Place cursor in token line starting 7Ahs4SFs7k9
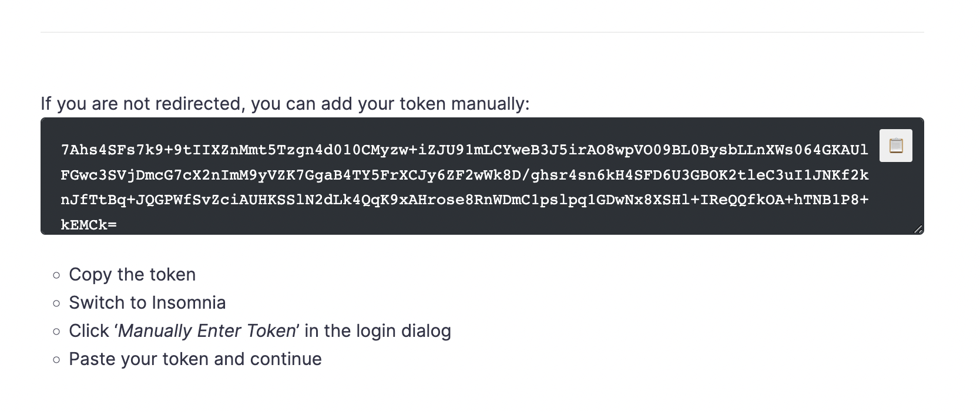 [x=464, y=150]
